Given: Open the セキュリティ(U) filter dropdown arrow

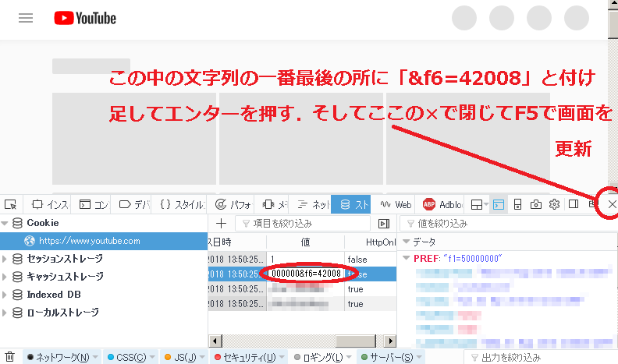Looking at the screenshot, I should pos(282,357).
